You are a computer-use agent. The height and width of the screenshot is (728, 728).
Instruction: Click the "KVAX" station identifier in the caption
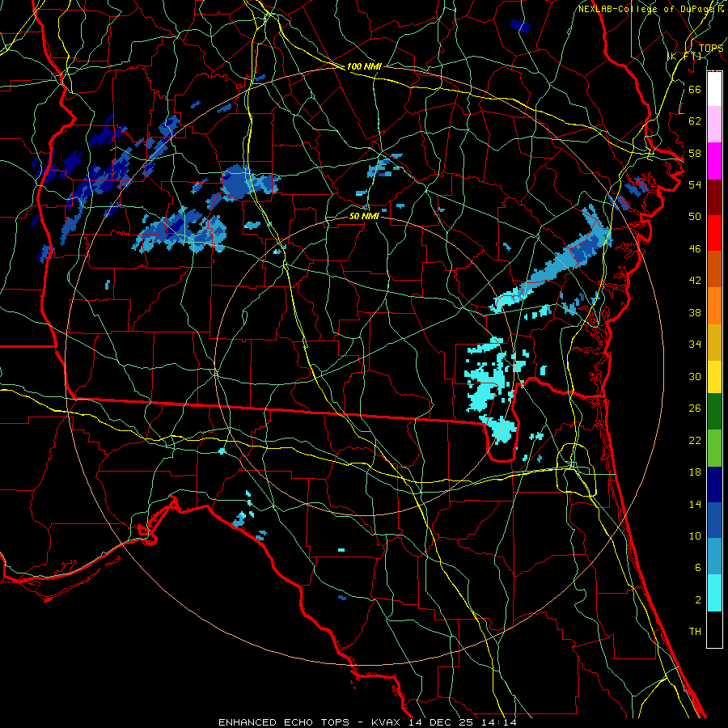point(387,722)
